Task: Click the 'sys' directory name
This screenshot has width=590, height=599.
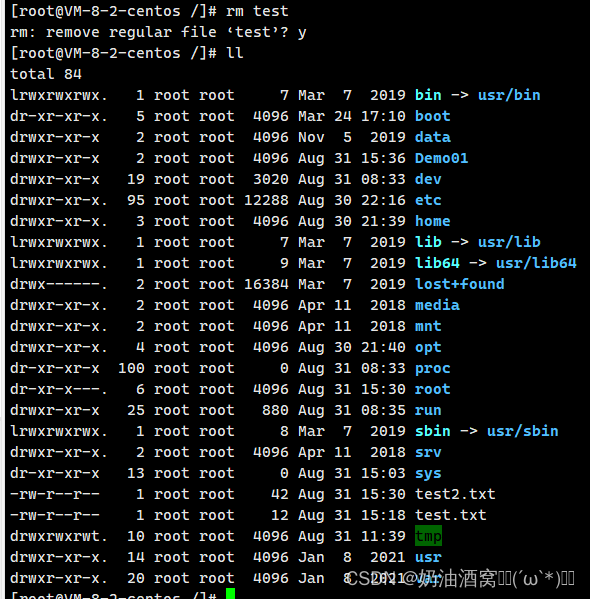Action: pyautogui.click(x=428, y=474)
